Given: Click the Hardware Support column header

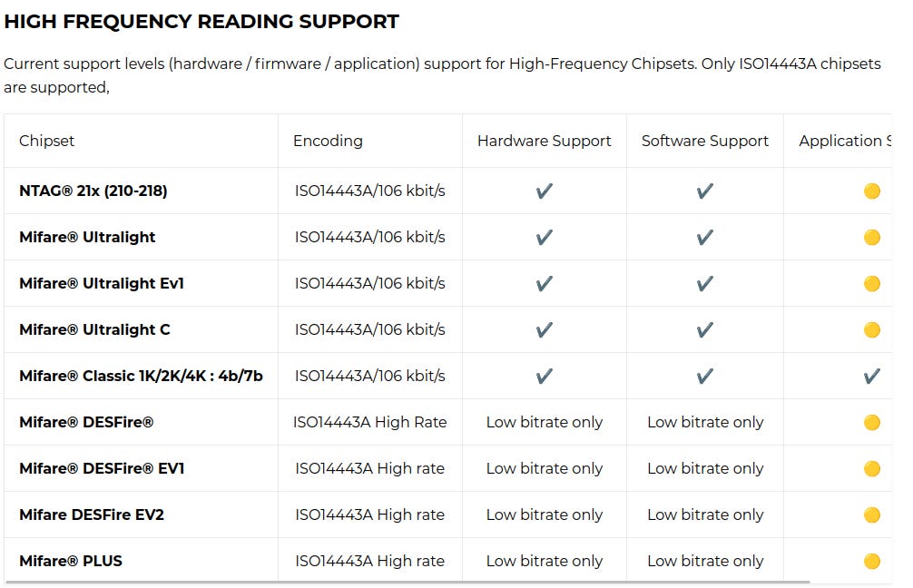Looking at the screenshot, I should (x=545, y=141).
